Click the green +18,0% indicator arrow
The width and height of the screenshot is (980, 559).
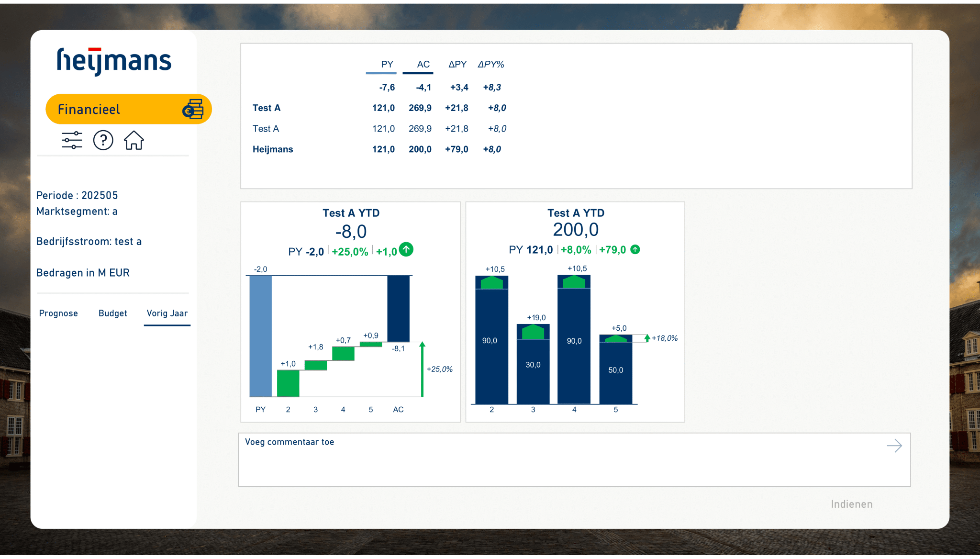pyautogui.click(x=647, y=338)
